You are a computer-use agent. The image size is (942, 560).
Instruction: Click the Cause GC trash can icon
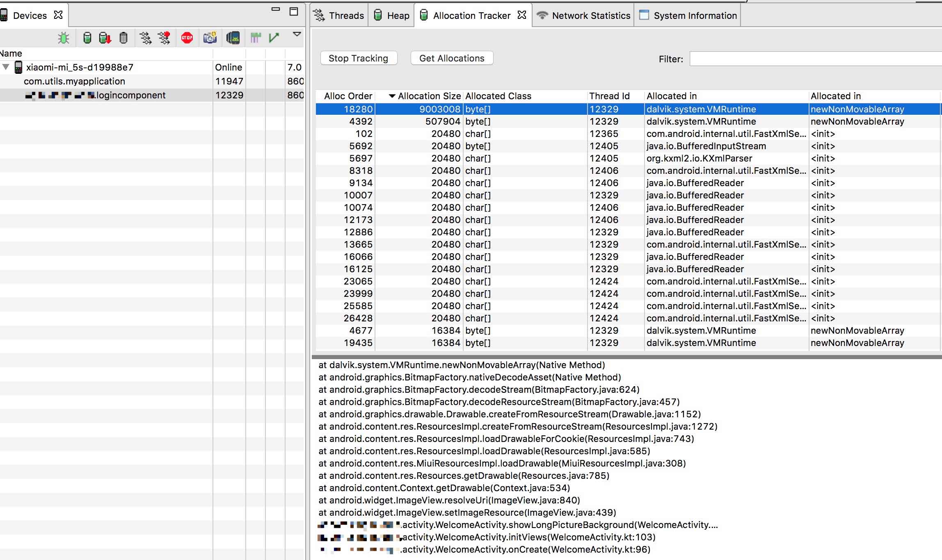coord(123,38)
